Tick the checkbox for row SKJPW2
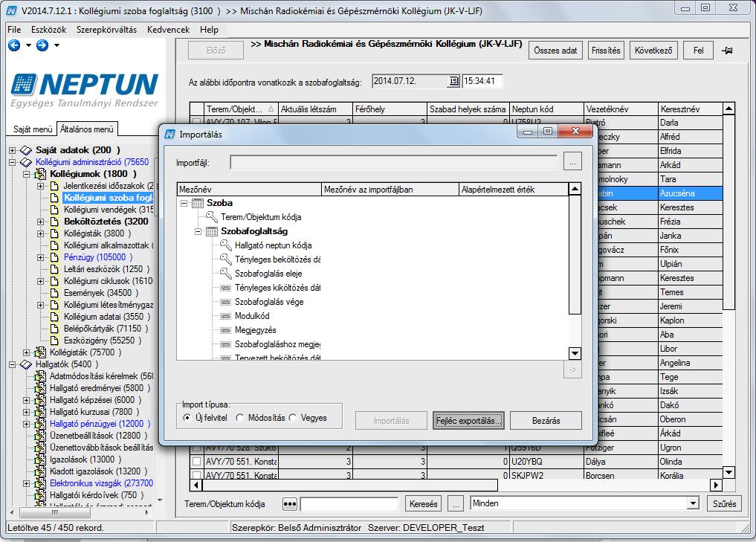The height and width of the screenshot is (542, 756). [197, 475]
